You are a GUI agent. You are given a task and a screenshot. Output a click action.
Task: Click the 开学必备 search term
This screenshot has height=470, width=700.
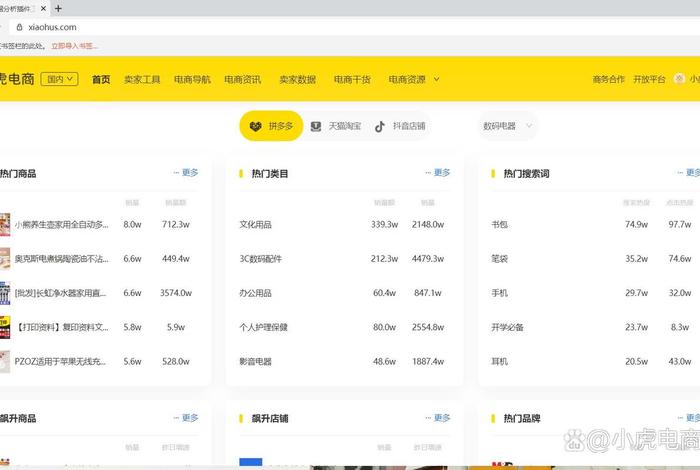pyautogui.click(x=507, y=327)
